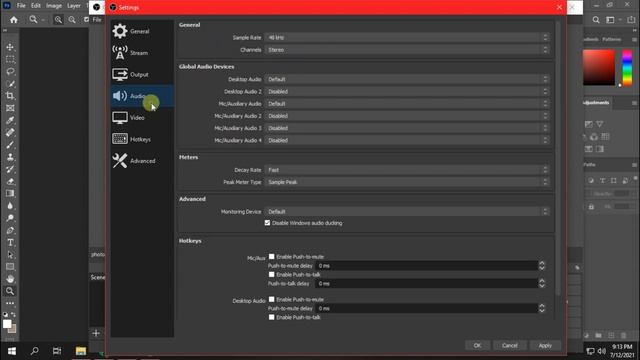Open Windows taskbar search
The width and height of the screenshot is (640, 360).
(x=35, y=351)
